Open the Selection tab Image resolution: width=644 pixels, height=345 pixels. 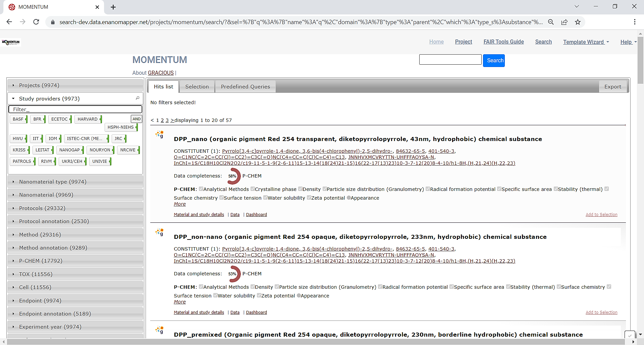197,87
